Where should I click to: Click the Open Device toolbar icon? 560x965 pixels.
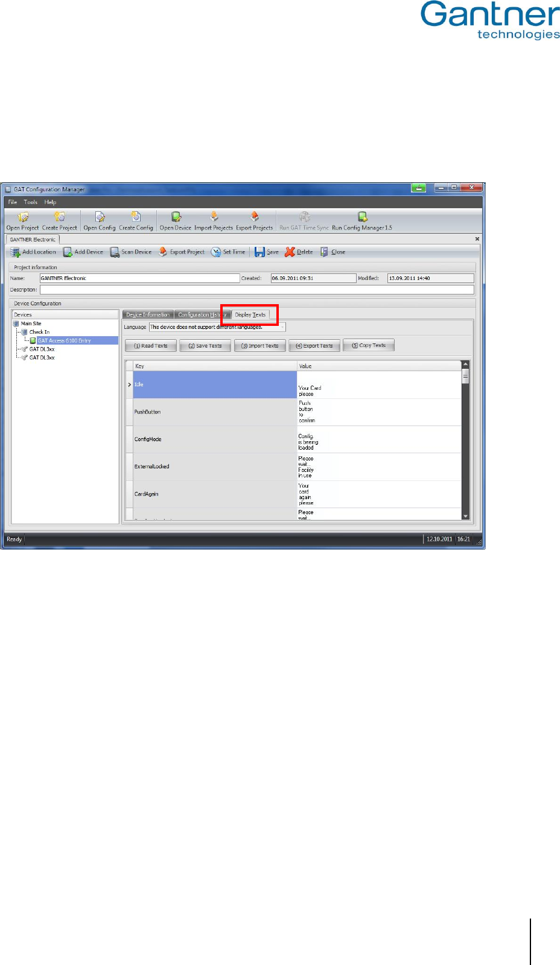pos(176,217)
